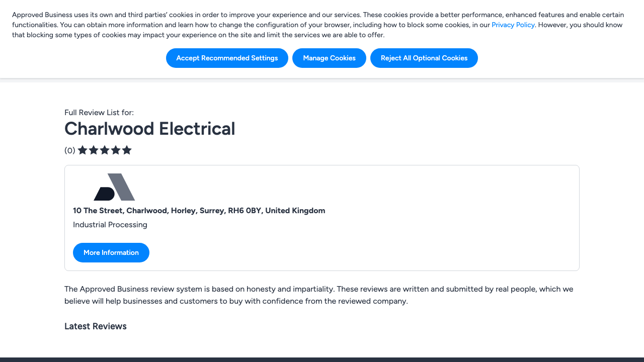644x362 pixels.
Task: Click the (0) review count indicator
Action: click(x=70, y=150)
